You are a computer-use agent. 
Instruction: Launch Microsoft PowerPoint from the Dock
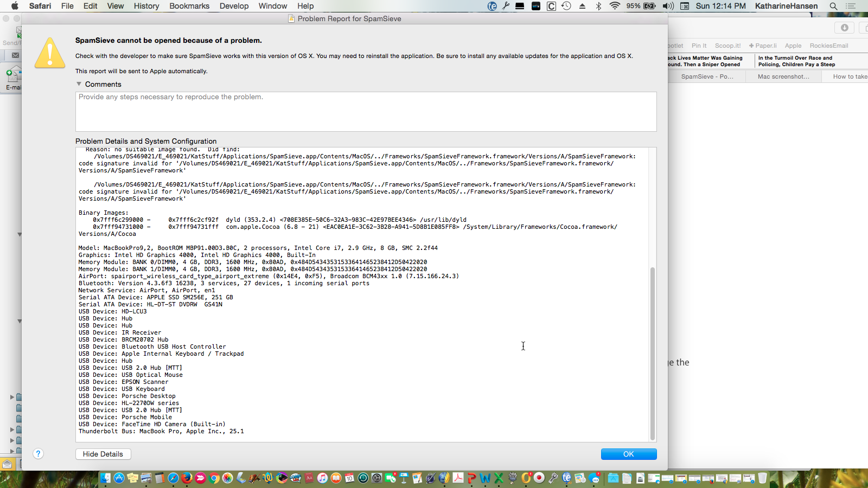pos(471,478)
